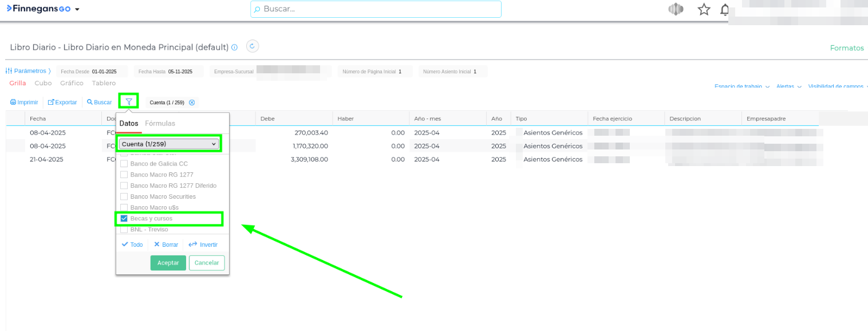Click the Buscar search field
Viewport: 868px width, 331px height.
coord(376,9)
